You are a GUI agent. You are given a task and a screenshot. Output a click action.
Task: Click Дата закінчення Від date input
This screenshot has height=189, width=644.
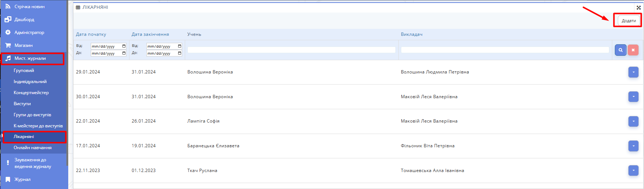point(164,46)
